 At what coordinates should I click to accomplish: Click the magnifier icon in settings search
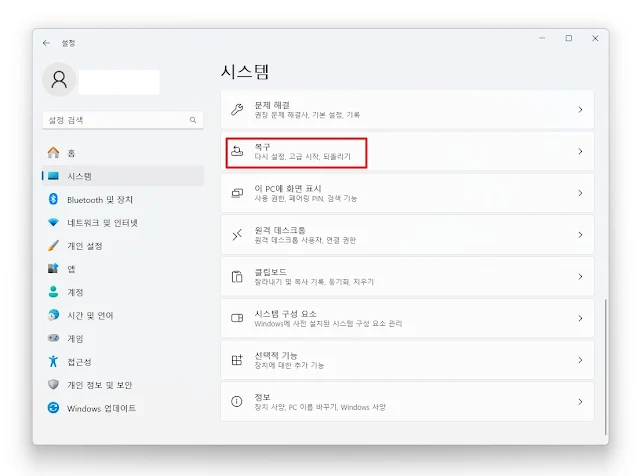(x=193, y=120)
